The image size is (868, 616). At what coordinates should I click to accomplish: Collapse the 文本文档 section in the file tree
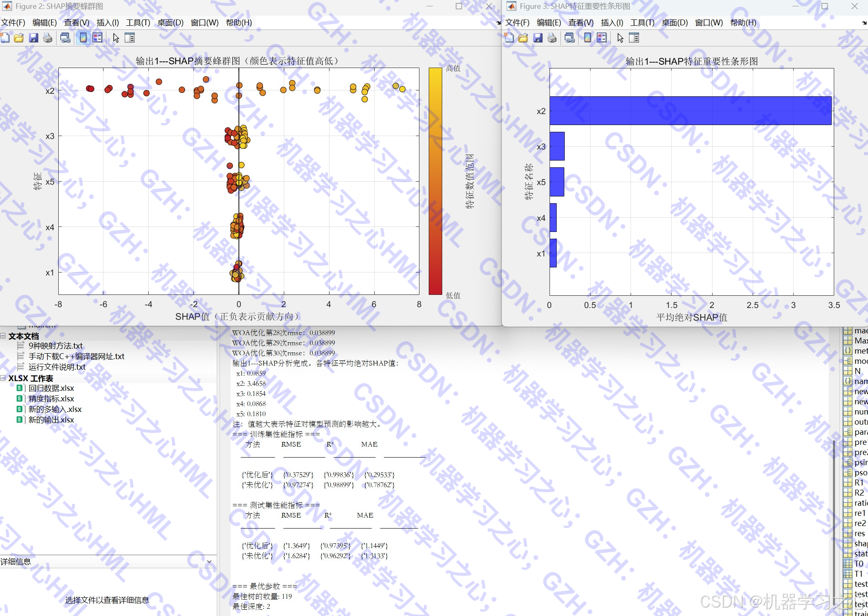click(x=3, y=336)
